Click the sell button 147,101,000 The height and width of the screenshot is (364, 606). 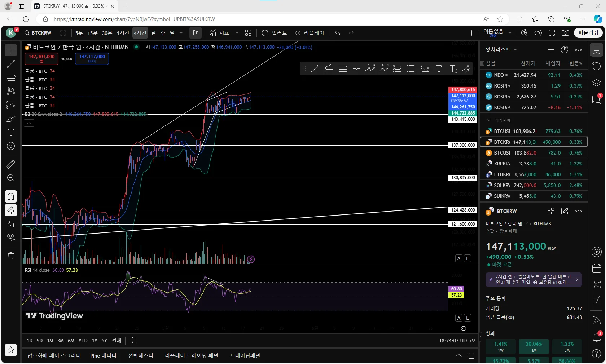tap(41, 59)
